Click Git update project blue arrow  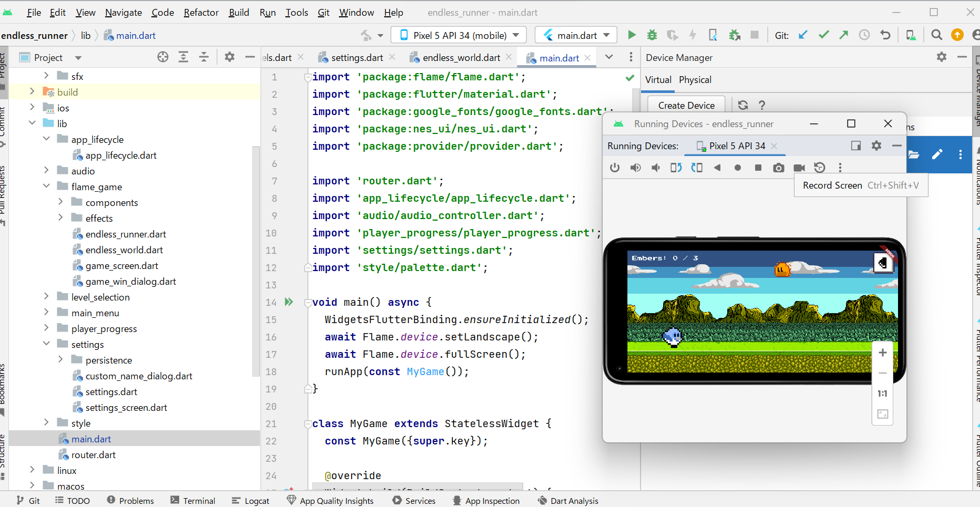[803, 35]
